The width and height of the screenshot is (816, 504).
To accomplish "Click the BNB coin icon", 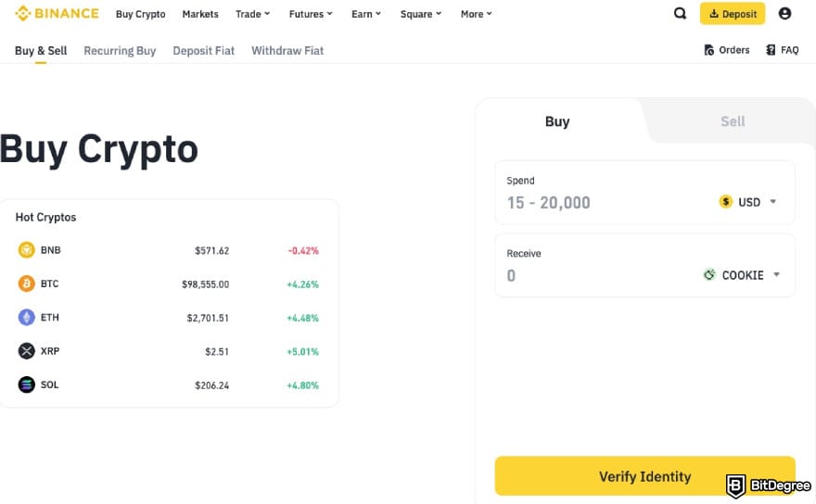I will tap(27, 250).
